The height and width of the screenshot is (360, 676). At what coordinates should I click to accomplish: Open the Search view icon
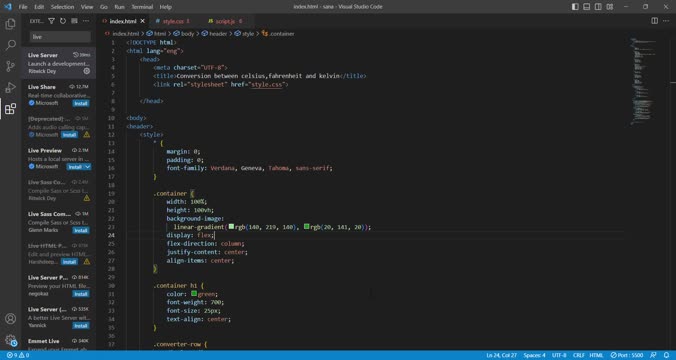pyautogui.click(x=10, y=45)
